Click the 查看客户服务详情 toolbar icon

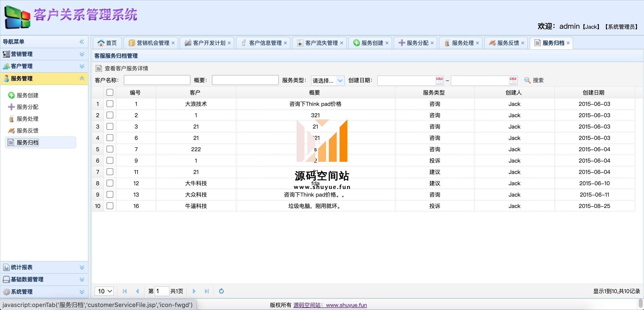(99, 68)
